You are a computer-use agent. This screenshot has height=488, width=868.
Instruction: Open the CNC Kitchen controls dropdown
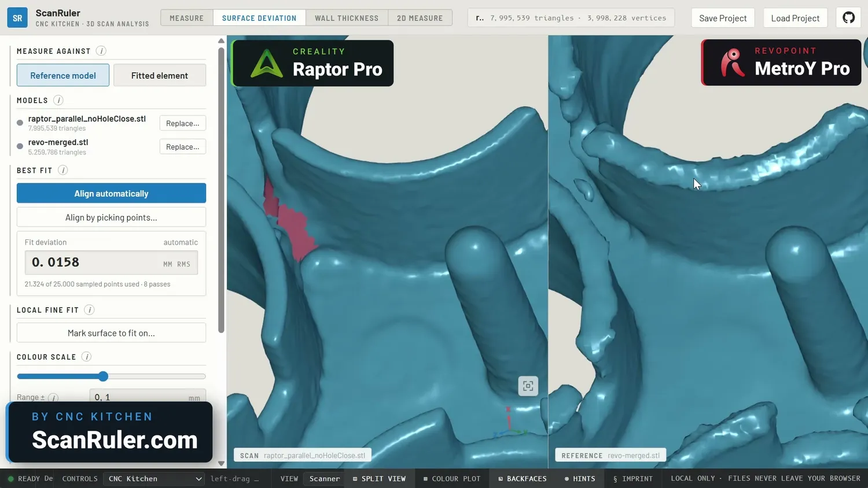[x=154, y=479]
